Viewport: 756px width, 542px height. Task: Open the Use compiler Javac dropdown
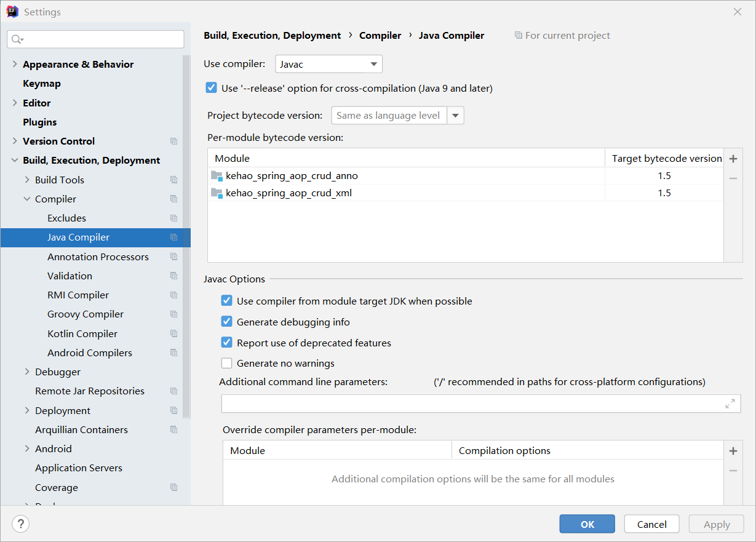click(328, 64)
